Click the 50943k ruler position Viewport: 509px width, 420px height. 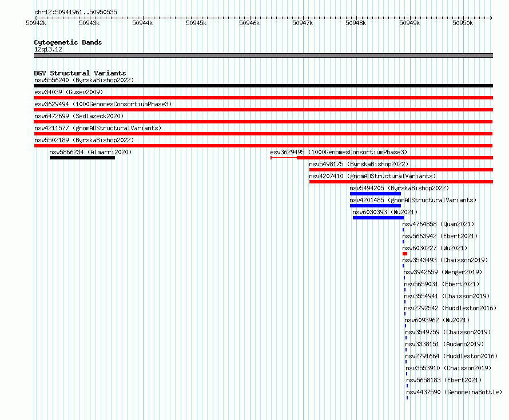click(x=89, y=23)
